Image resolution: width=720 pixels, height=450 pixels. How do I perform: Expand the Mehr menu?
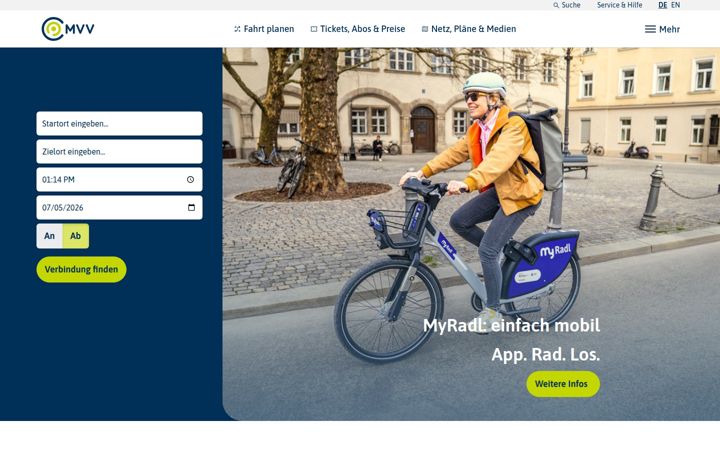(662, 29)
